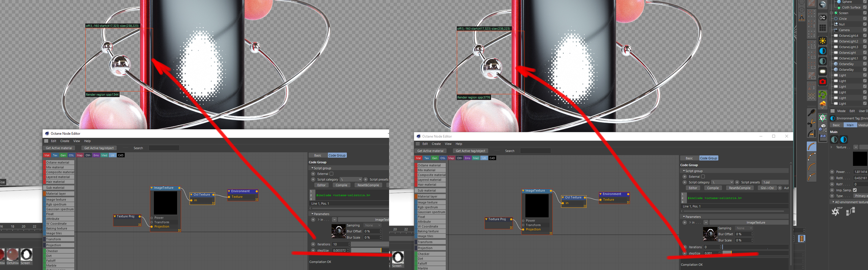This screenshot has width=868, height=270.
Task: Click the green node network icon
Action: (822, 117)
